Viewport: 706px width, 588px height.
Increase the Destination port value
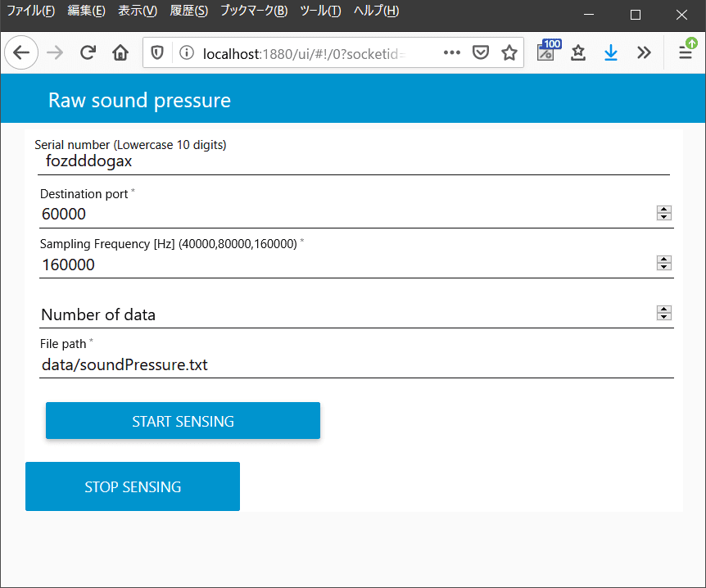[664, 210]
